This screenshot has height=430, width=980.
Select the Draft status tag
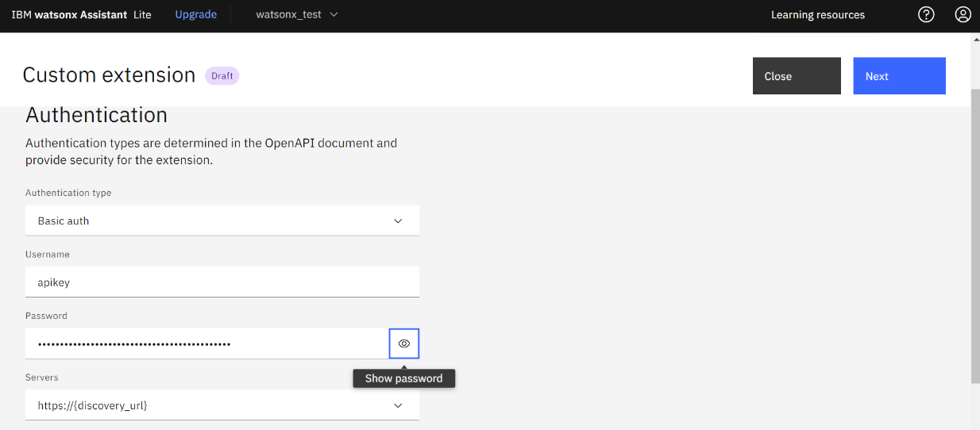point(222,75)
